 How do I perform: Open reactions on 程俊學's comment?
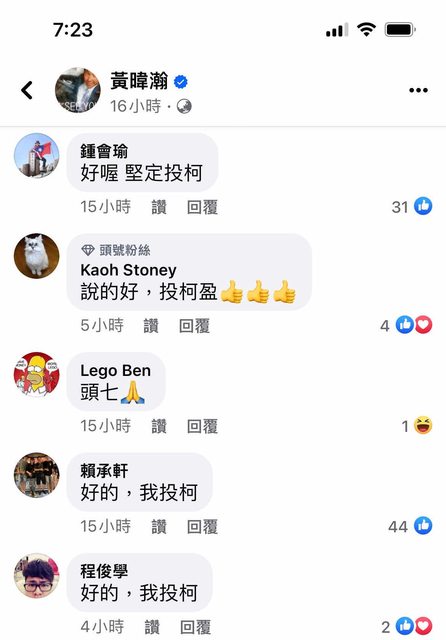coord(407,627)
